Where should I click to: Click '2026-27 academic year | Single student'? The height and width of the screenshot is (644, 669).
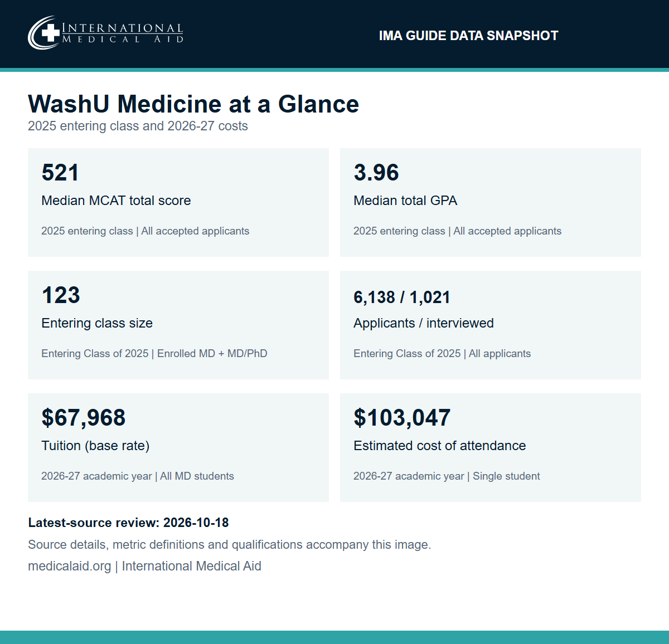point(447,476)
